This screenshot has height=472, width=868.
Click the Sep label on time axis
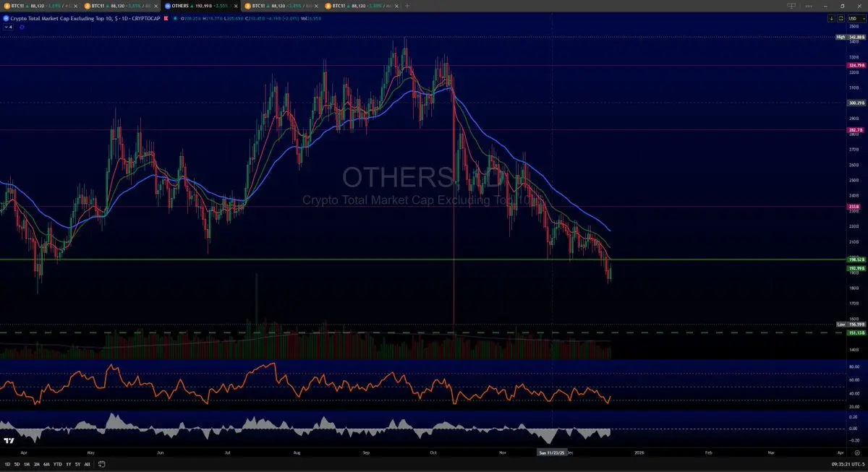point(366,452)
